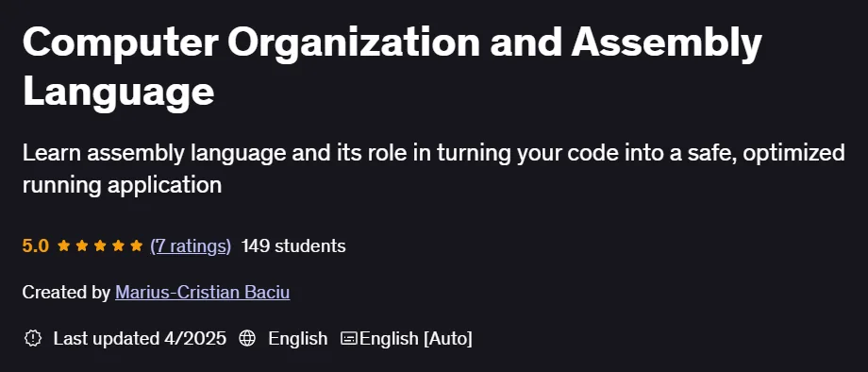Click the English language label beside globe
The image size is (868, 372).
coord(298,338)
